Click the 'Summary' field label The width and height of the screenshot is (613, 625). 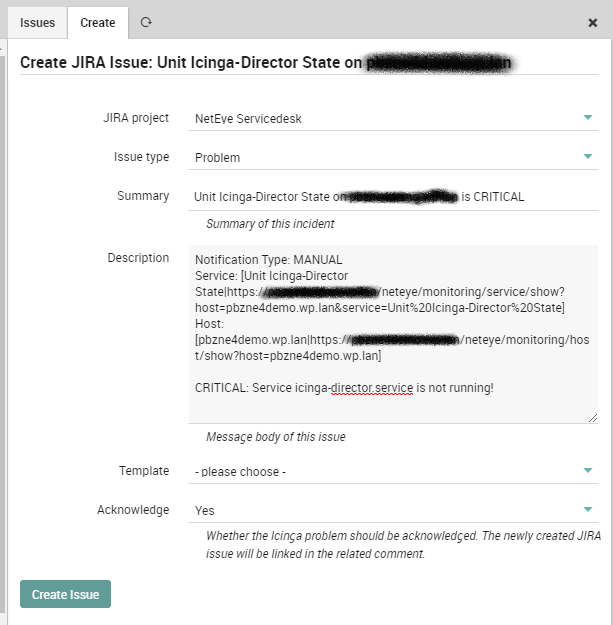pyautogui.click(x=143, y=196)
